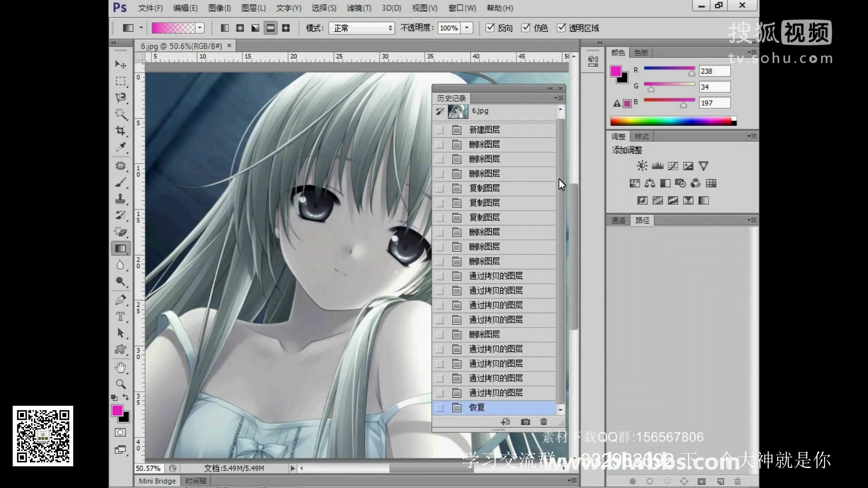Toggle the 仿色 checkbox
The width and height of the screenshot is (868, 488).
tap(525, 28)
